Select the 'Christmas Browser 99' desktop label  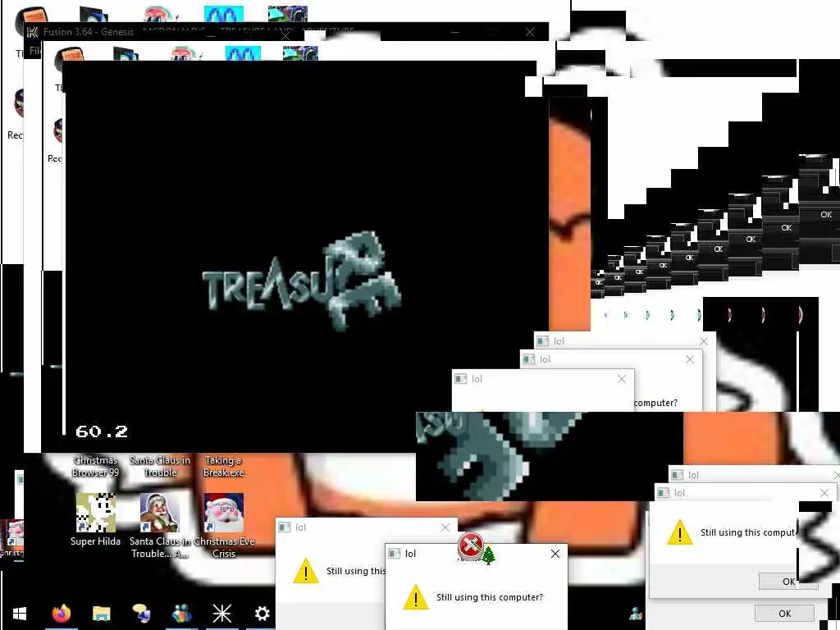[x=95, y=466]
